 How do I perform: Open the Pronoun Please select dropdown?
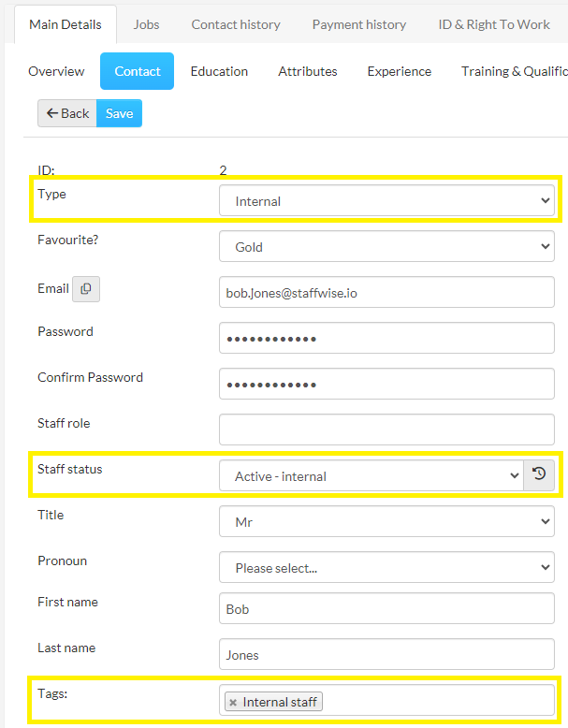click(386, 567)
